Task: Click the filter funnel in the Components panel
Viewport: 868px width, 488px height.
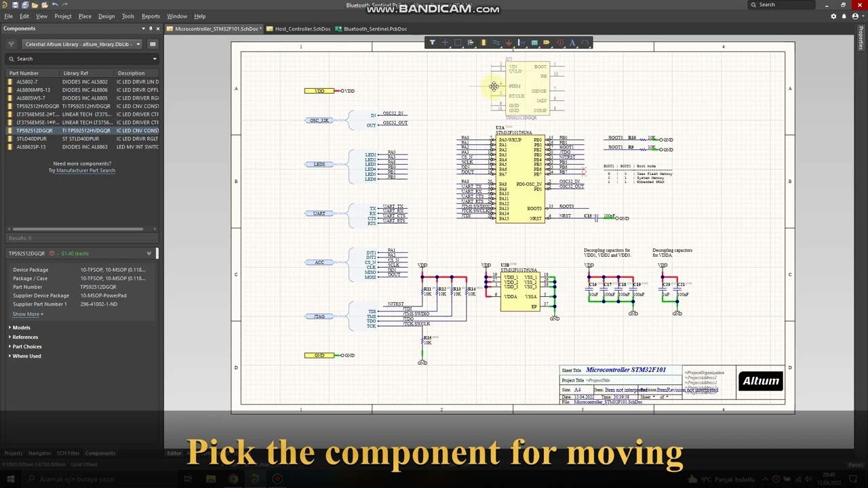Action: [11, 44]
